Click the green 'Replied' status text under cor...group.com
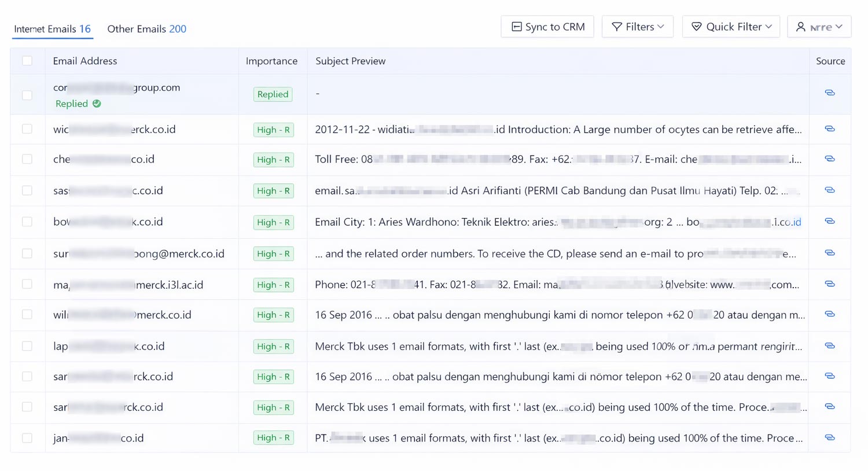 [x=72, y=104]
